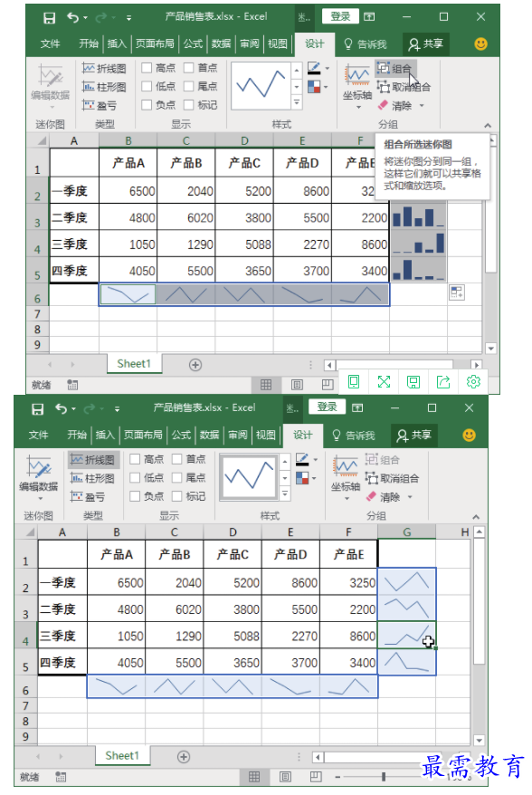Select 柱形图 sparkline type in top window

[104, 87]
